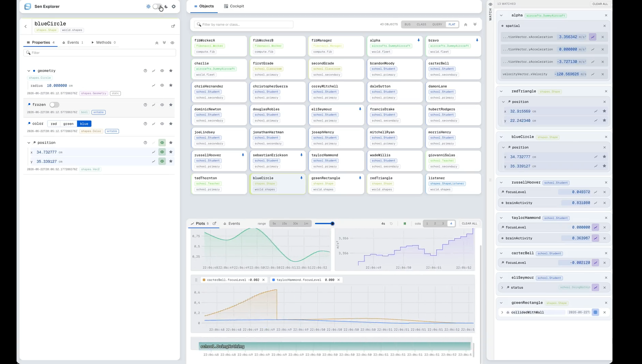This screenshot has height=364, width=642.
Task: Unwatch position x via green eye icon
Action: pos(162,152)
